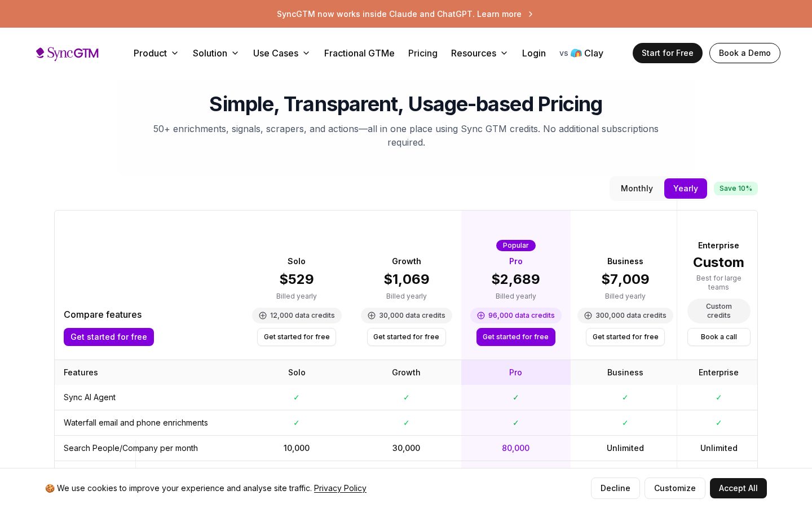Click the Enterprise checkmark for Waterfall enrichments
The image size is (812, 508).
click(718, 423)
